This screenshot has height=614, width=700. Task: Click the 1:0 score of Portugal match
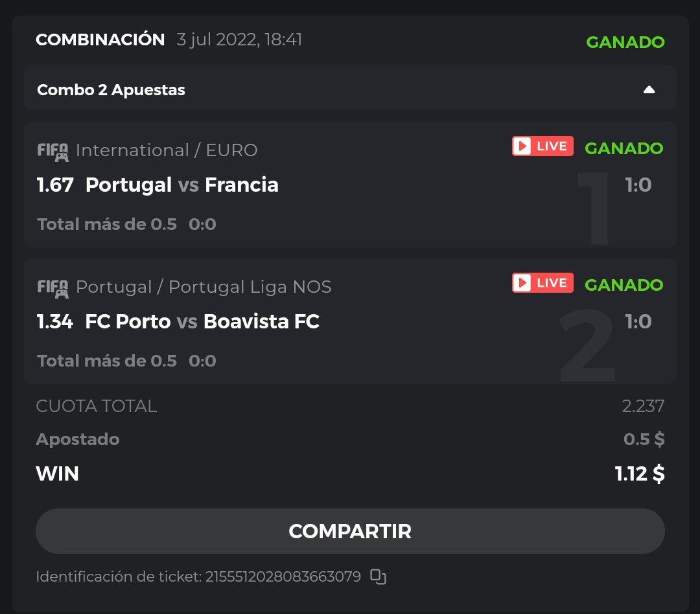click(638, 185)
